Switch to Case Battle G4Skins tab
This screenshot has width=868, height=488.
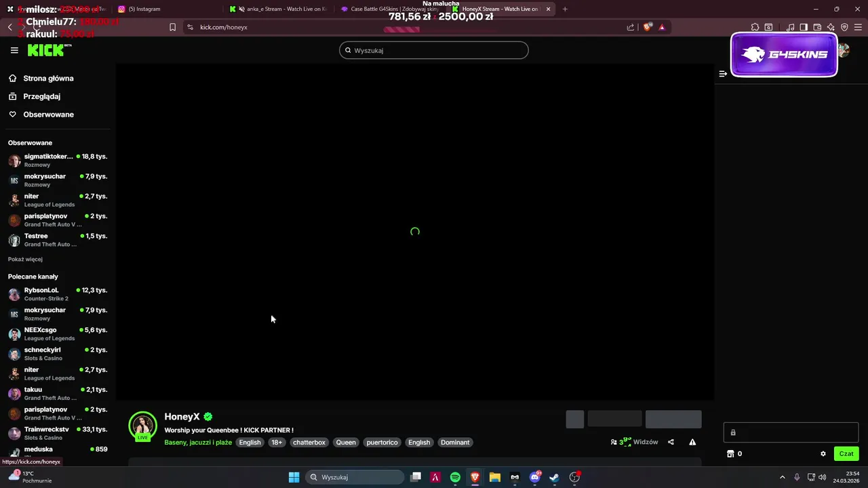(x=390, y=9)
